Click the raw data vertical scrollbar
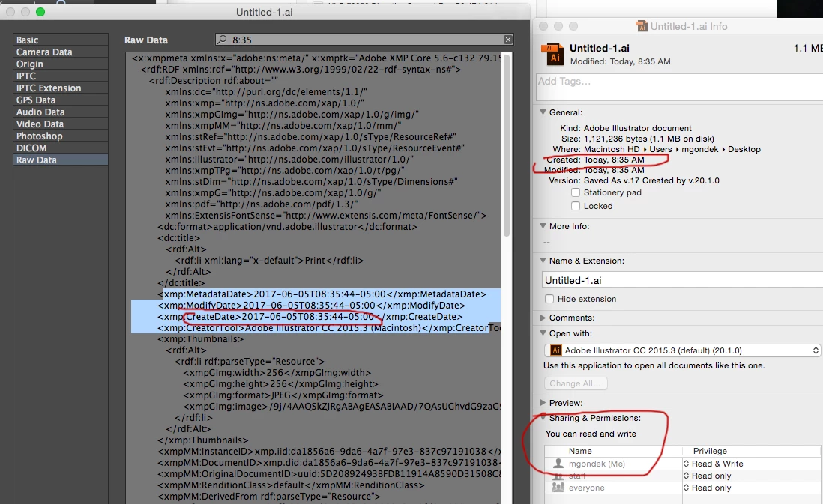The width and height of the screenshot is (823, 504). click(507, 147)
